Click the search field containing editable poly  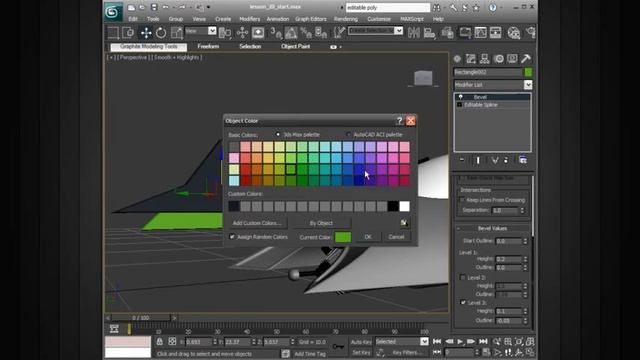[x=387, y=8]
